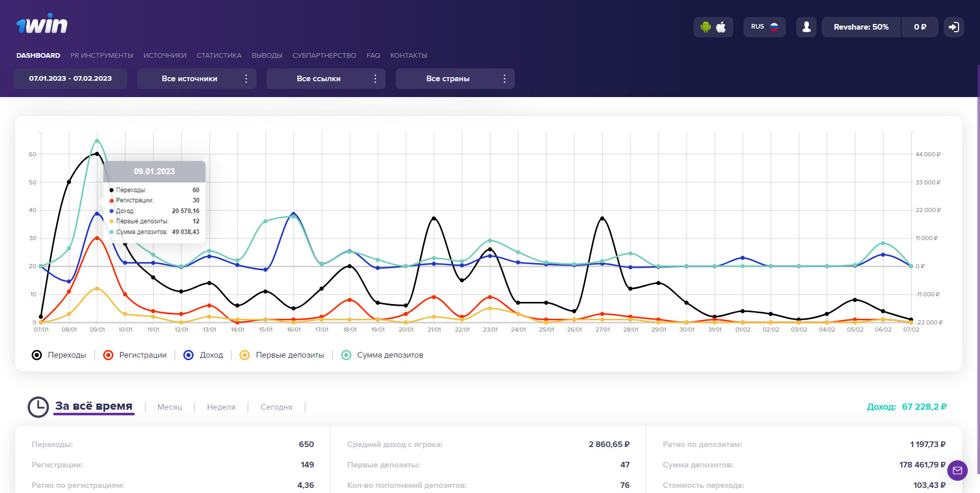Click the black Переходы peak point on 09/01
The height and width of the screenshot is (493, 980).
tap(97, 154)
